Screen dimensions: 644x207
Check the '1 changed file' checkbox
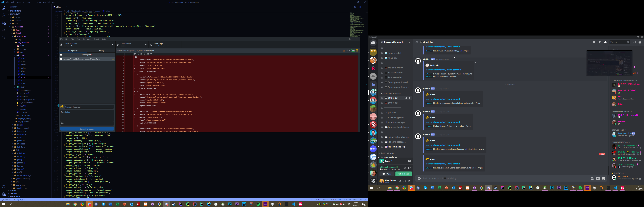pos(61,55)
